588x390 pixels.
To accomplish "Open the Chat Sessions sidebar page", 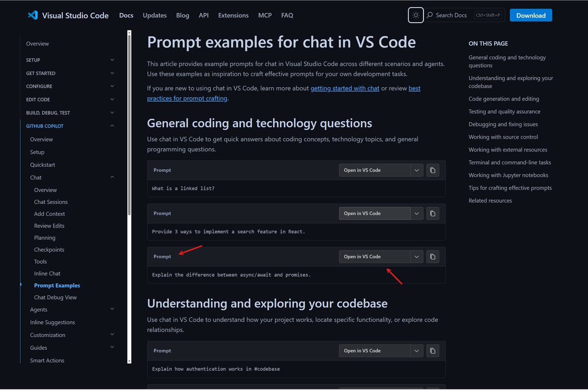I will (x=51, y=202).
